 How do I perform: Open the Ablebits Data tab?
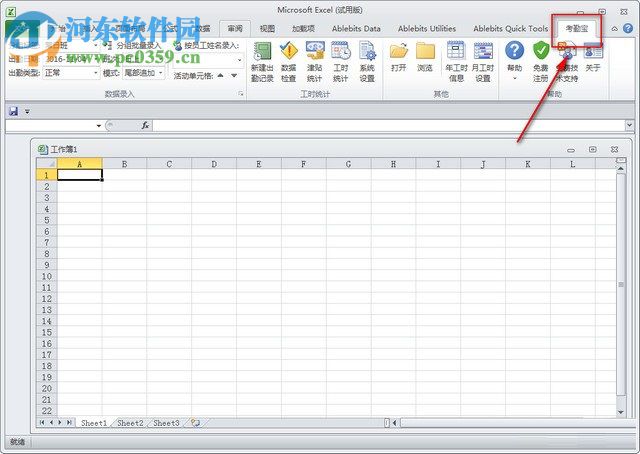356,29
